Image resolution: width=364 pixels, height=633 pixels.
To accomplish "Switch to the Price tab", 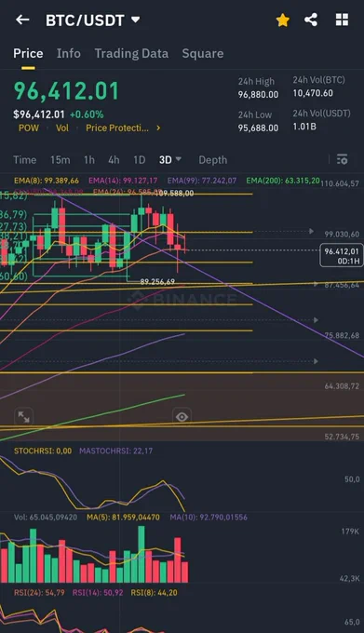I will click(x=28, y=53).
